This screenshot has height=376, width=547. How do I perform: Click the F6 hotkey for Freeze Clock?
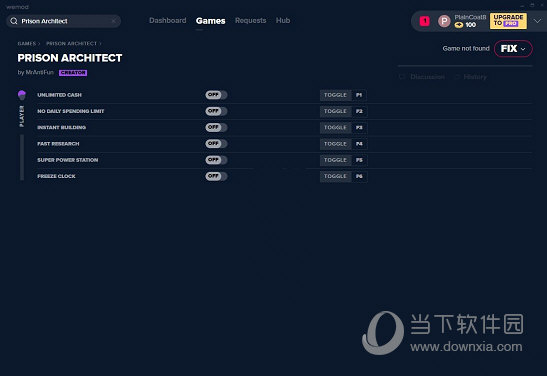pos(359,176)
